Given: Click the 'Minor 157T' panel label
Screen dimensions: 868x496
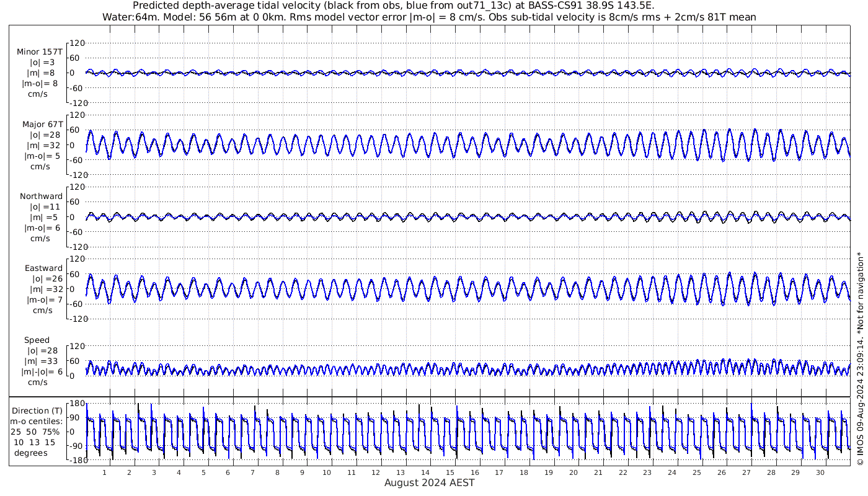Looking at the screenshot, I should (x=40, y=51).
